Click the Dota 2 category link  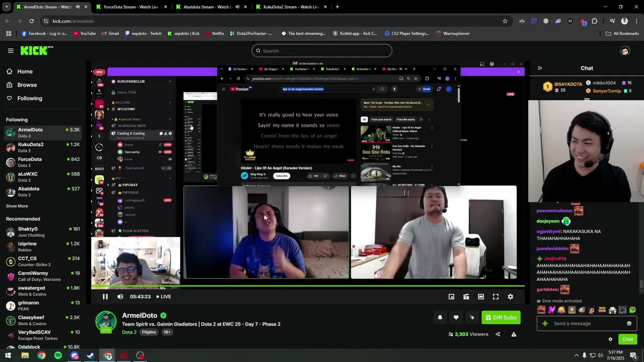tap(129, 332)
